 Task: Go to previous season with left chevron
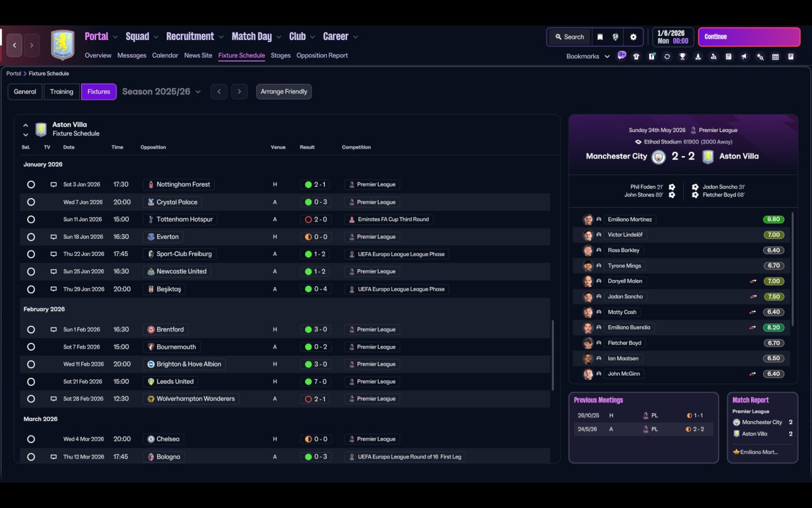point(219,91)
